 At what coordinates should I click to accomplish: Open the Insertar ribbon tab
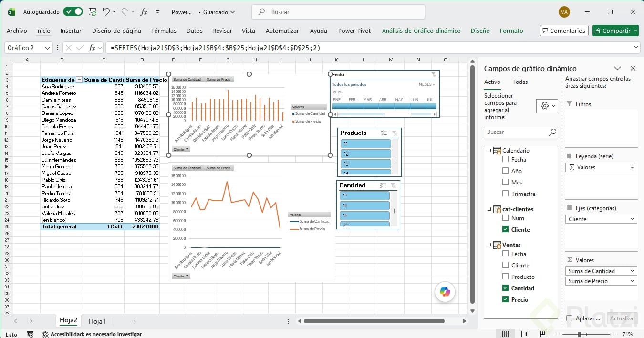(71, 31)
